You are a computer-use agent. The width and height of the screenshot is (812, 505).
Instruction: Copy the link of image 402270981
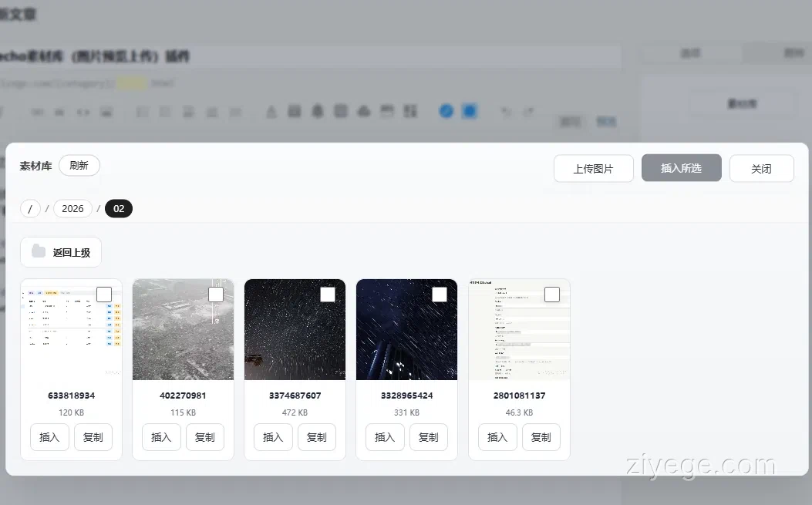tap(205, 437)
